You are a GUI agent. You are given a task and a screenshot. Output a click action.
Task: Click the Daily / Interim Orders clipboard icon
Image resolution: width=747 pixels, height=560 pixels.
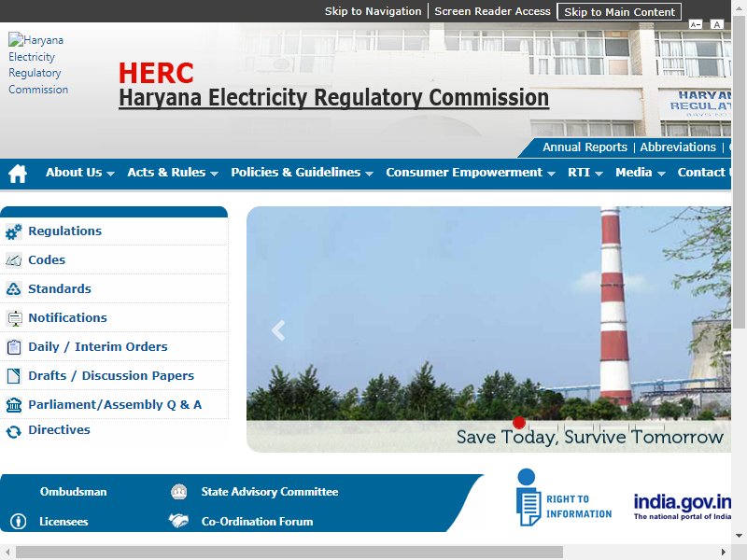tap(14, 347)
